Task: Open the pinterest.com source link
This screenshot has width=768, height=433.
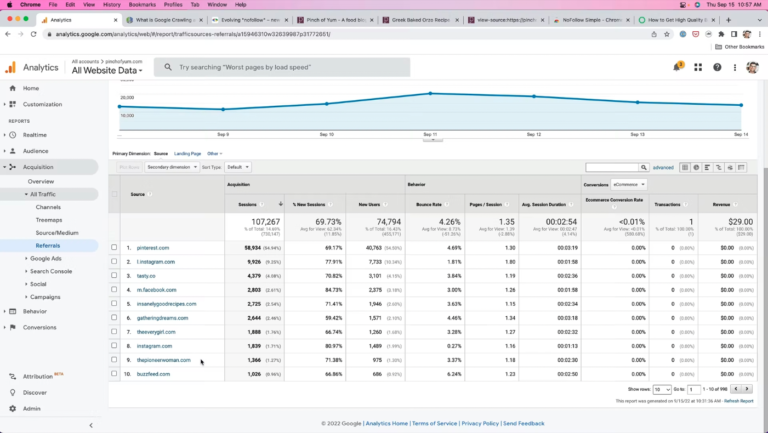Action: [153, 248]
